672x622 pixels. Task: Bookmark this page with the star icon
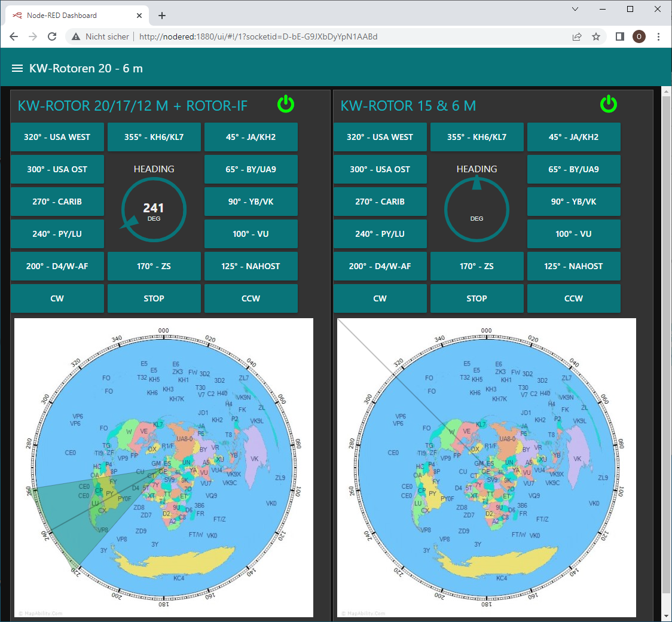pos(596,36)
